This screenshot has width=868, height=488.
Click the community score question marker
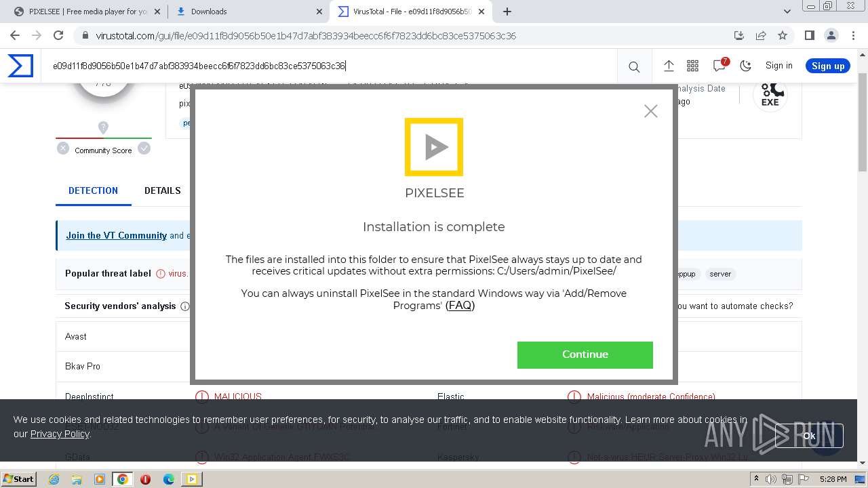point(103,127)
